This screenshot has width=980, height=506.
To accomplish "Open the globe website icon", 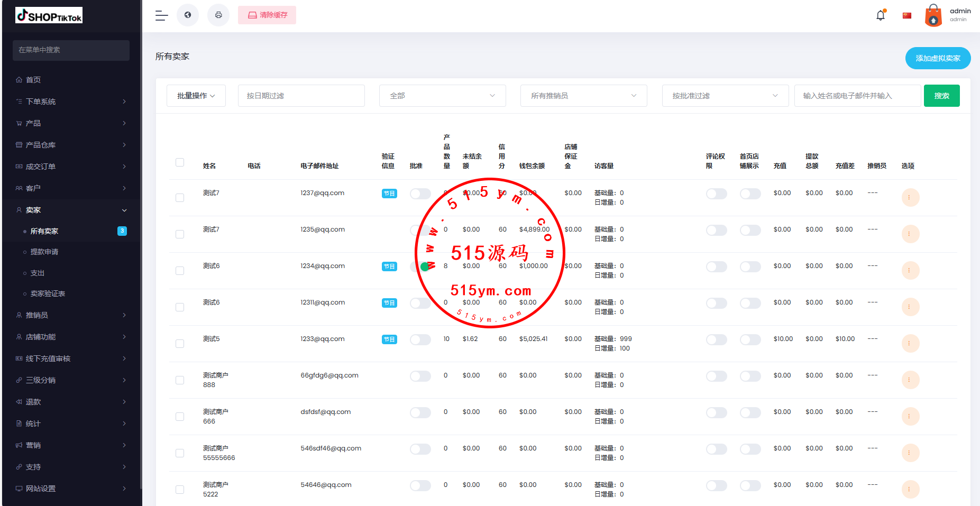I will point(188,15).
